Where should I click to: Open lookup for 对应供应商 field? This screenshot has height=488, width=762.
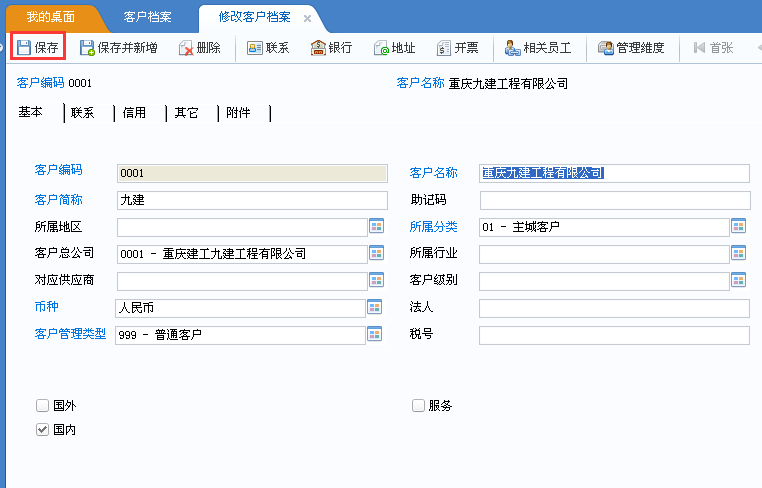click(377, 280)
